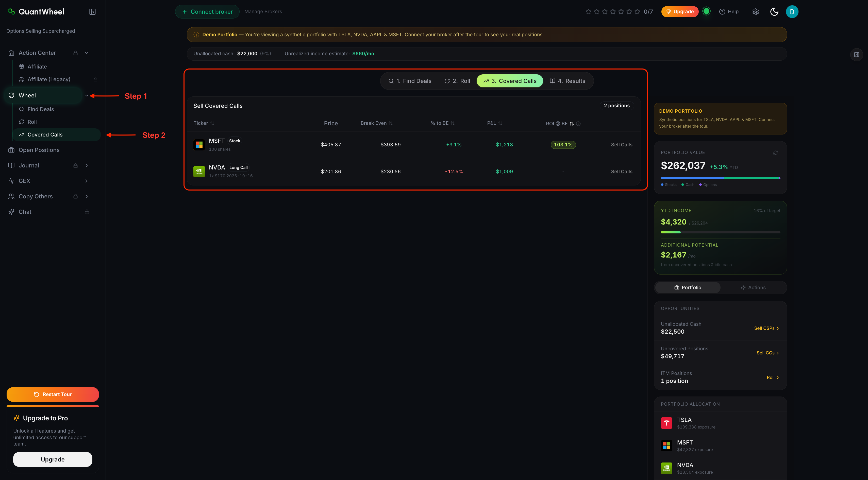
Task: Click the Connect broker button
Action: click(x=207, y=12)
